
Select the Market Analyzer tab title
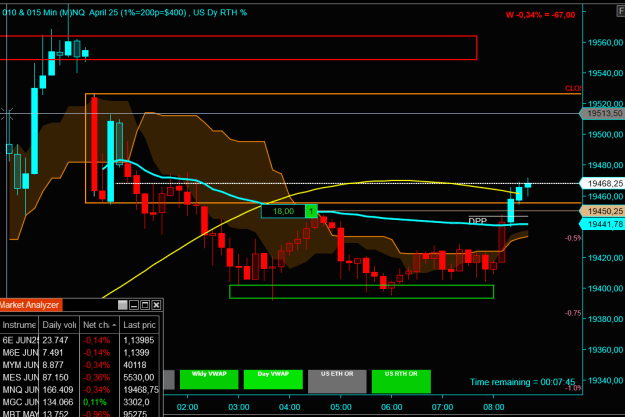coord(30,305)
